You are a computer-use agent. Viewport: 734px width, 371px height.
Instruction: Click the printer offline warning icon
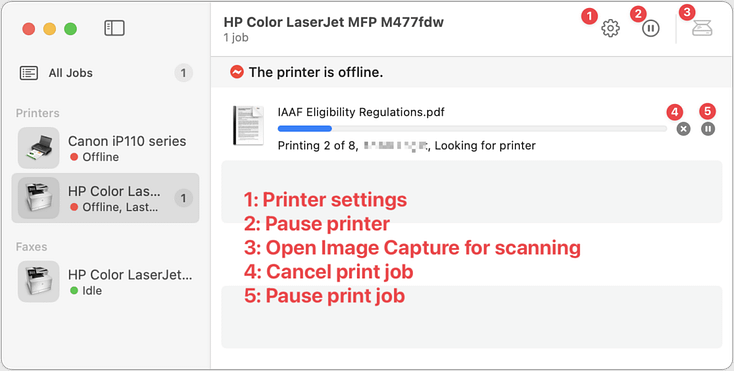coord(237,72)
